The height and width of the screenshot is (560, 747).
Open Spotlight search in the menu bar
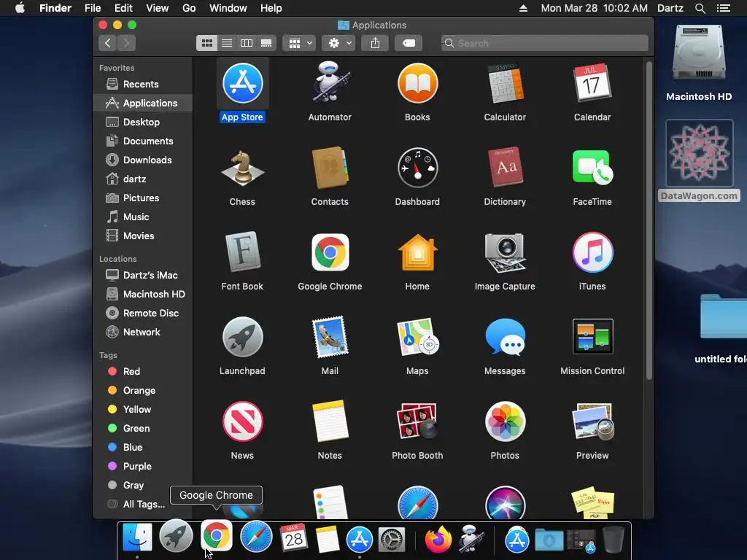pos(700,8)
